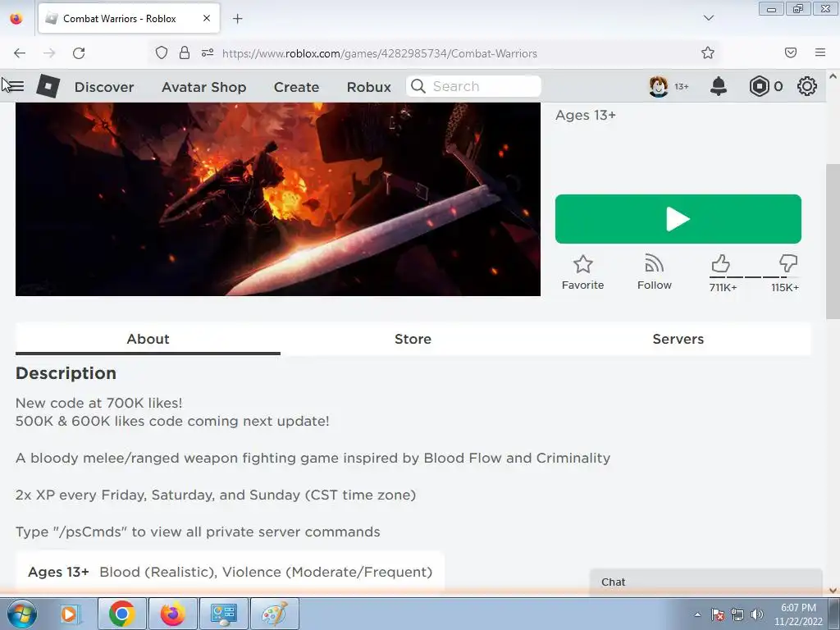Follow the game with the feed icon
The width and height of the screenshot is (840, 630).
point(654,264)
